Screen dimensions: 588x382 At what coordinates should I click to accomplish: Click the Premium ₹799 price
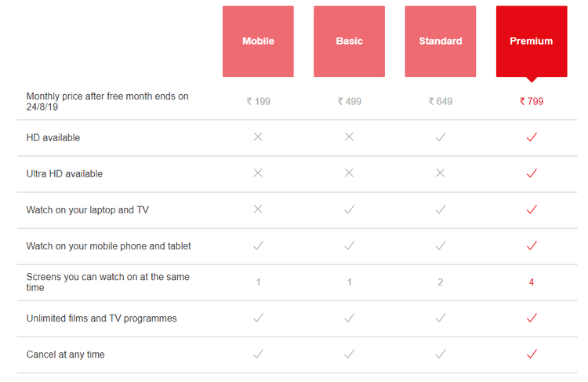(532, 101)
